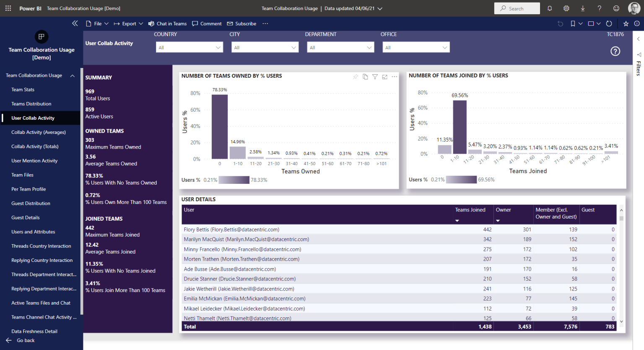The width and height of the screenshot is (644, 350).
Task: Go to Team Stats page
Action: click(23, 90)
